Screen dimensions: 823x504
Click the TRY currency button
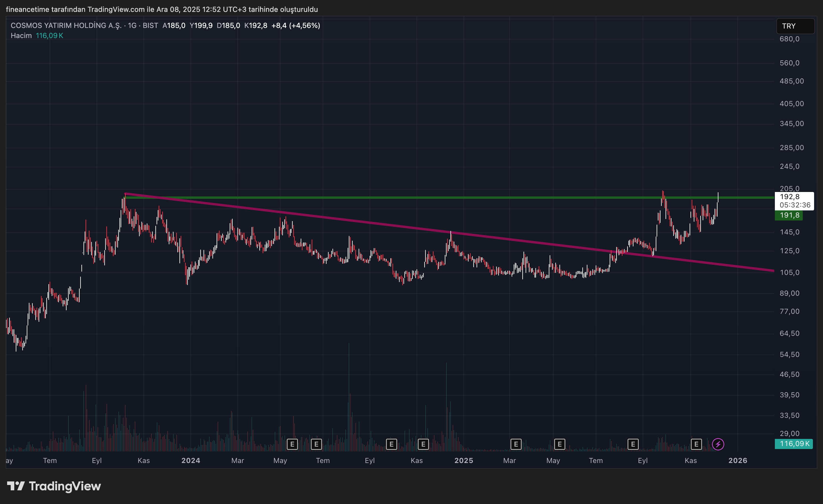pos(795,26)
